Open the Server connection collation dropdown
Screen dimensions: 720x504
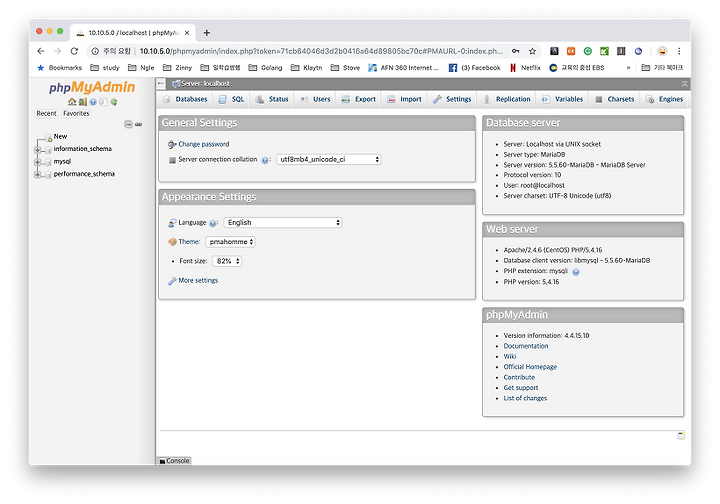pos(329,159)
